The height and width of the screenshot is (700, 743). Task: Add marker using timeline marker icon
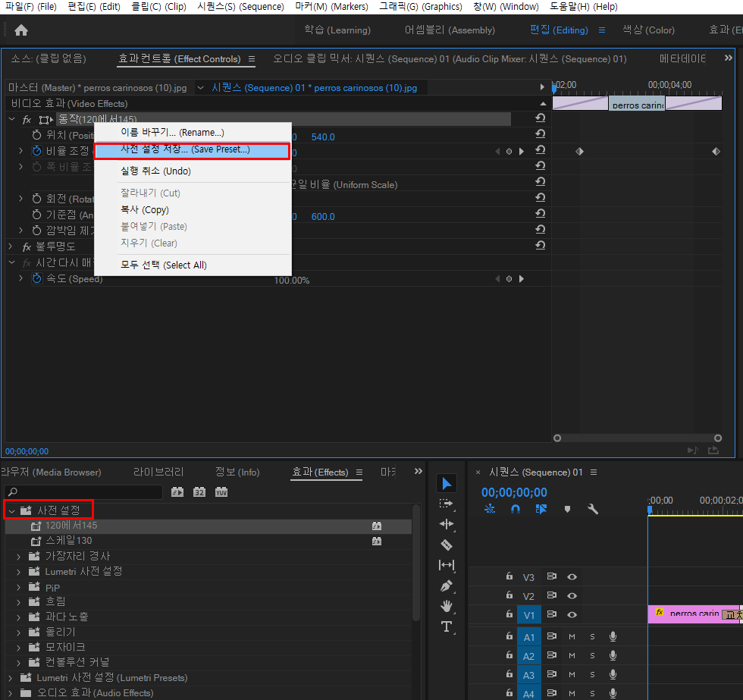[x=567, y=509]
